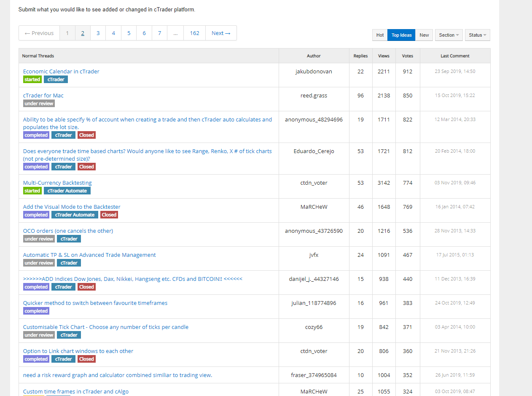Click views count 3142
Viewport: 532px width, 396px height.
coord(384,183)
